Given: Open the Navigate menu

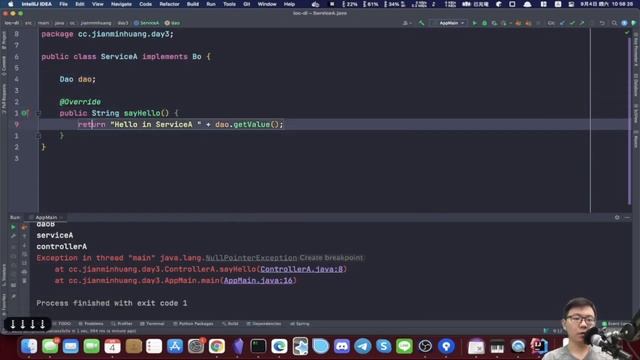Looking at the screenshot, I should click(x=121, y=4).
